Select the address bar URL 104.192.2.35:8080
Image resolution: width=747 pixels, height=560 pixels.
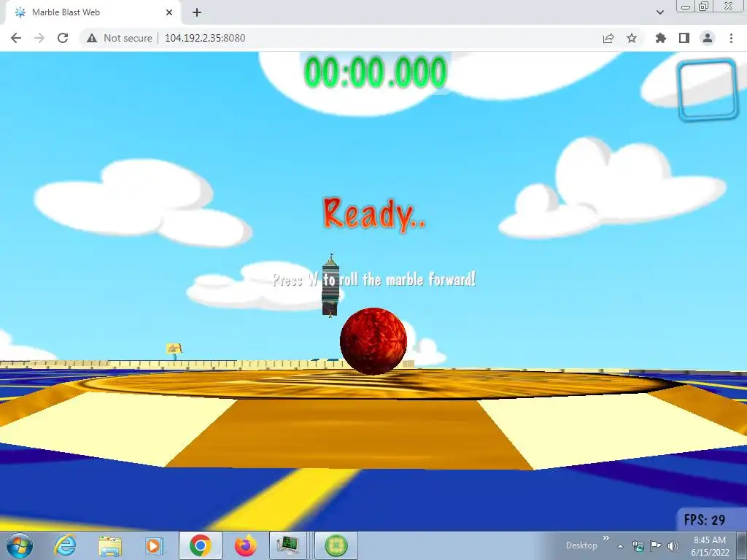click(x=205, y=38)
